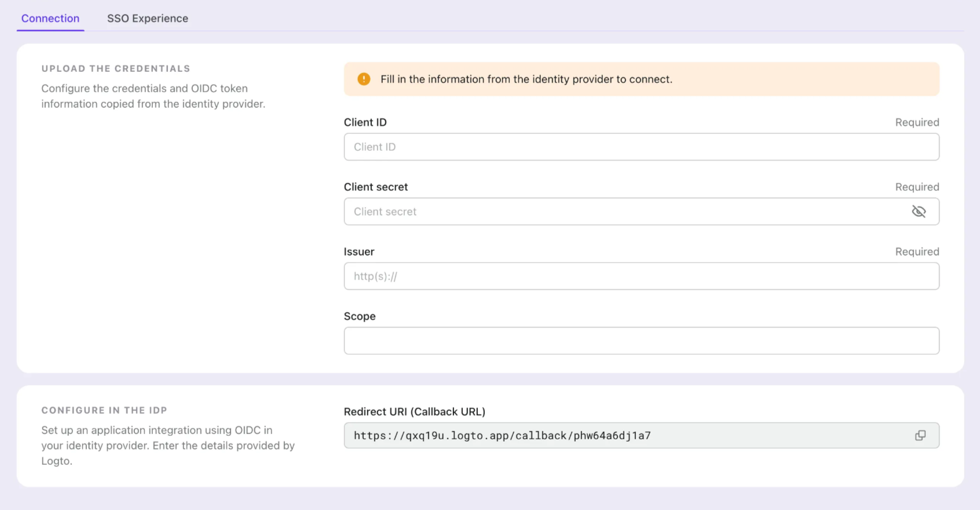The height and width of the screenshot is (510, 980).
Task: Click the Issuer field label
Action: (x=359, y=252)
